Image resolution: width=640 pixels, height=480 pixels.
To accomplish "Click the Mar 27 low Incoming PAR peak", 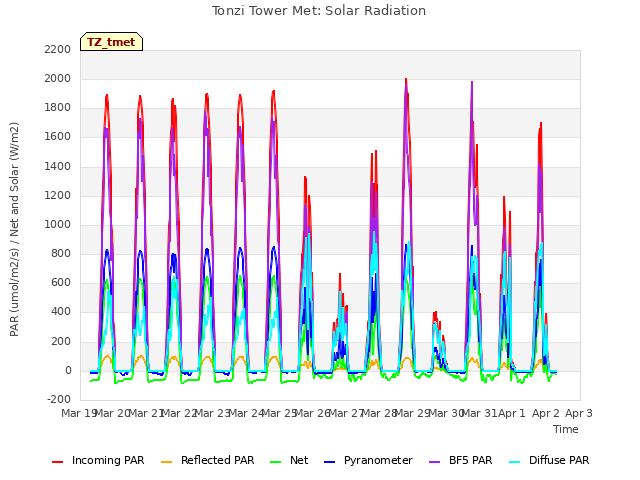I will 340,275.
